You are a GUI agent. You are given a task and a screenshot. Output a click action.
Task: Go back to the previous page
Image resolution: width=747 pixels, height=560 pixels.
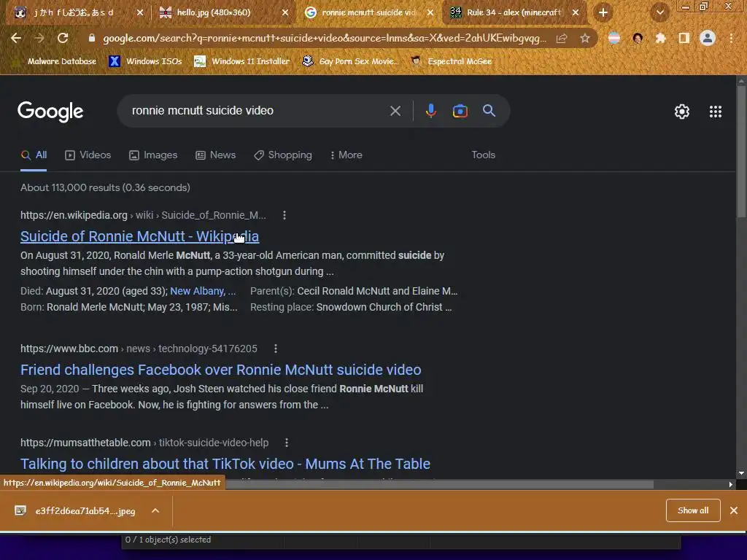tap(16, 38)
